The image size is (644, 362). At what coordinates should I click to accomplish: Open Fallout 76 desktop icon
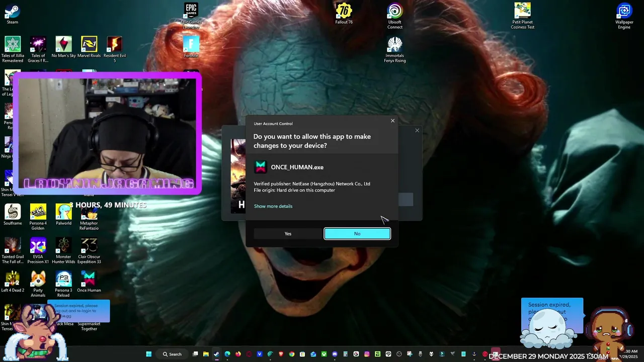pyautogui.click(x=344, y=14)
